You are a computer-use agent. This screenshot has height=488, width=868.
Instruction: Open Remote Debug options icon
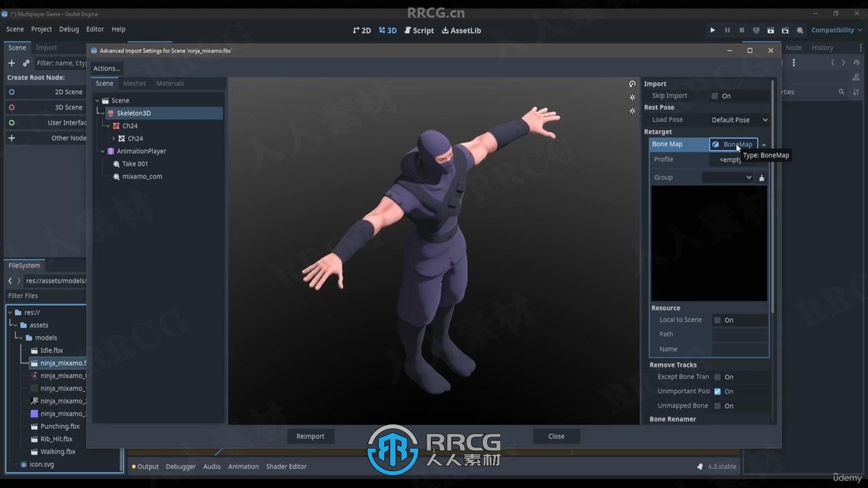coord(756,30)
